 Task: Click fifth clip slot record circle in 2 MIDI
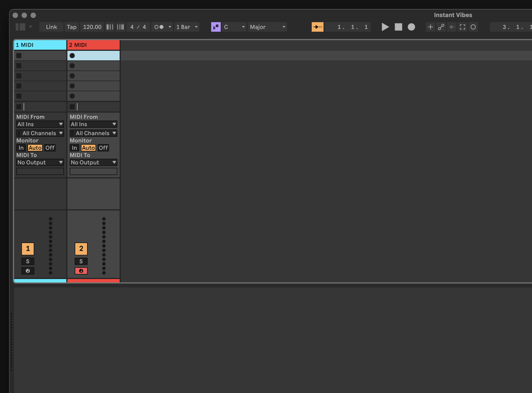[72, 96]
